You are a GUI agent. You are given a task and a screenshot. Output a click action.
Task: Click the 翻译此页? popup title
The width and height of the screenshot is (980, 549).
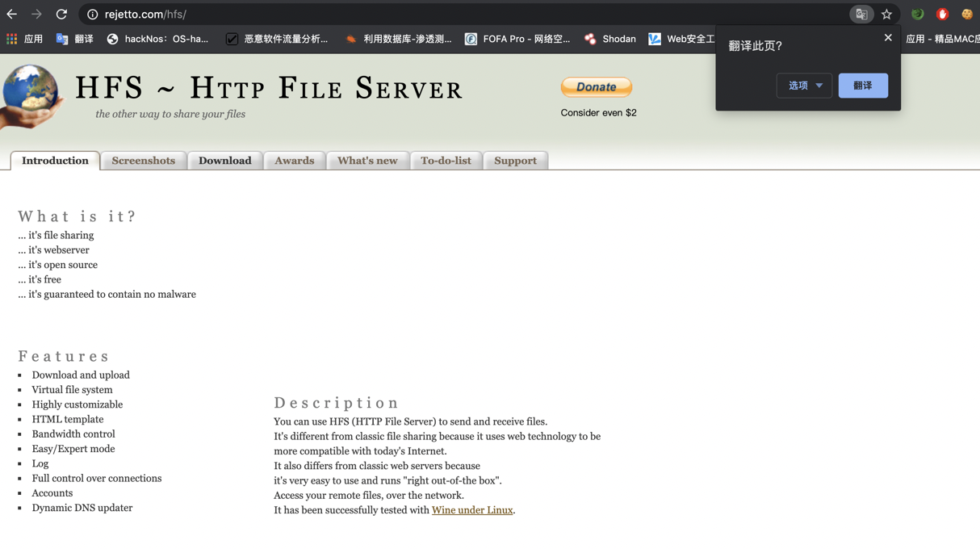pos(756,46)
